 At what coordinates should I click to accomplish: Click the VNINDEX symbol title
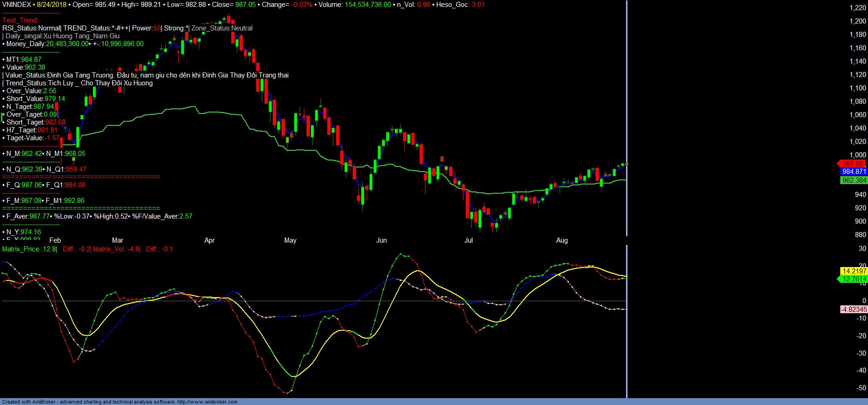click(17, 5)
